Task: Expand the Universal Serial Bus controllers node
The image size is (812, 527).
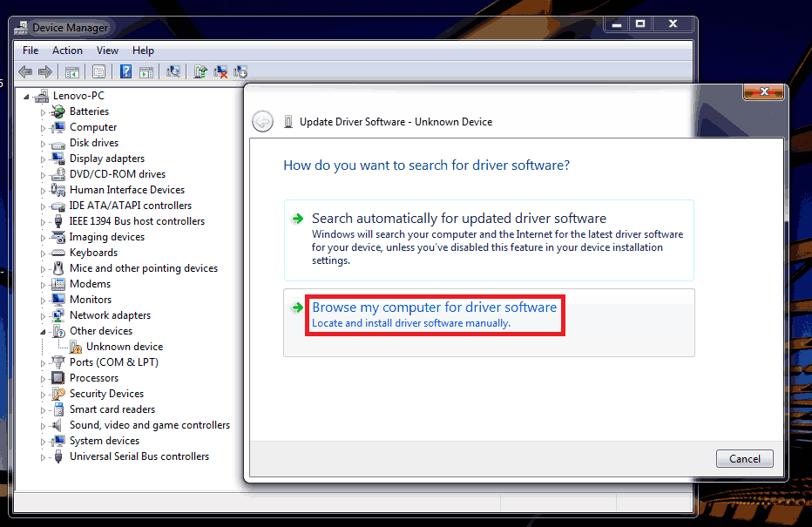Action: 42,456
